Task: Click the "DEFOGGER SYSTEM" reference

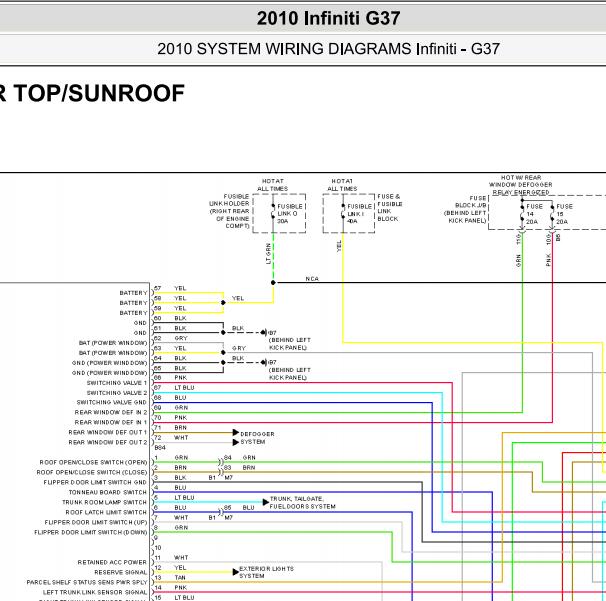Action: 257,438
